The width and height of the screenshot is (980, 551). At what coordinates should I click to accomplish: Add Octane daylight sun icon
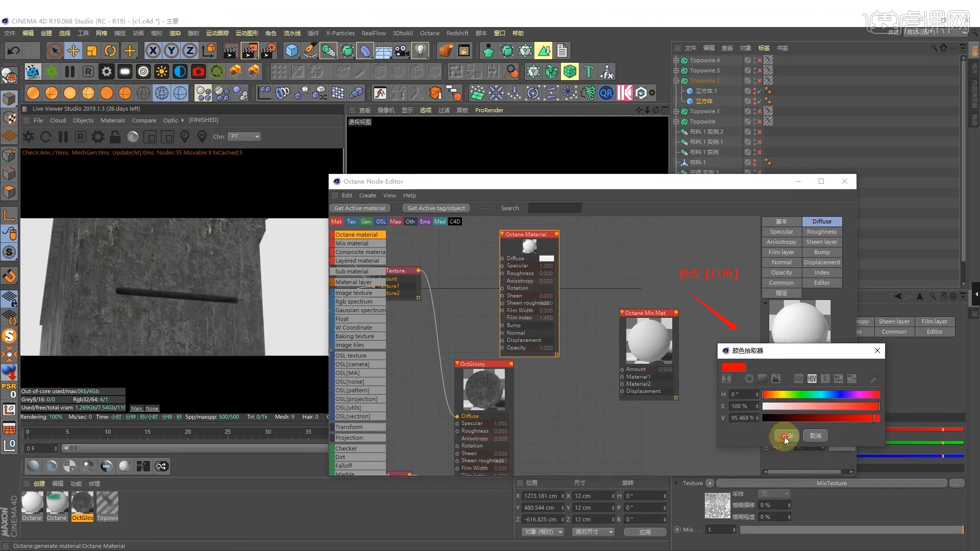162,71
